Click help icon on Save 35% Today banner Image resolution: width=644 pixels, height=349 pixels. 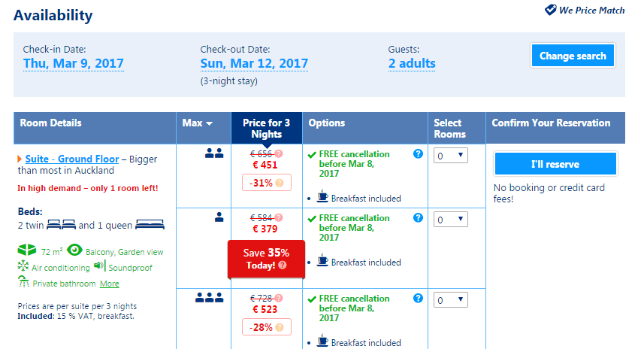coord(283,265)
